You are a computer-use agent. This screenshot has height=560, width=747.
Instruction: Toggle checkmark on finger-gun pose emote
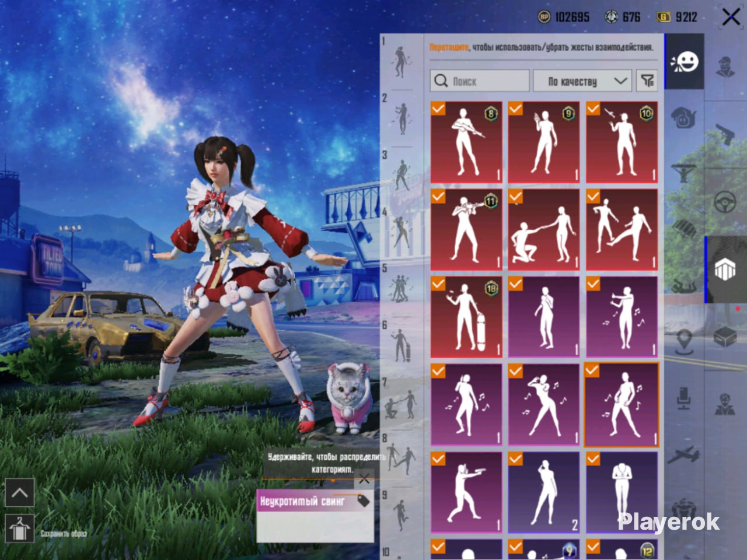(x=438, y=459)
